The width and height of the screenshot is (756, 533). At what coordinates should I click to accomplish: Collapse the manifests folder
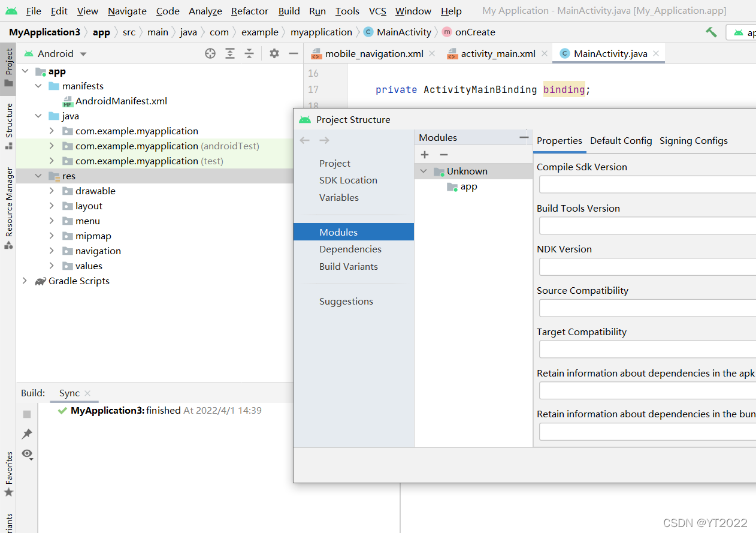coord(38,86)
